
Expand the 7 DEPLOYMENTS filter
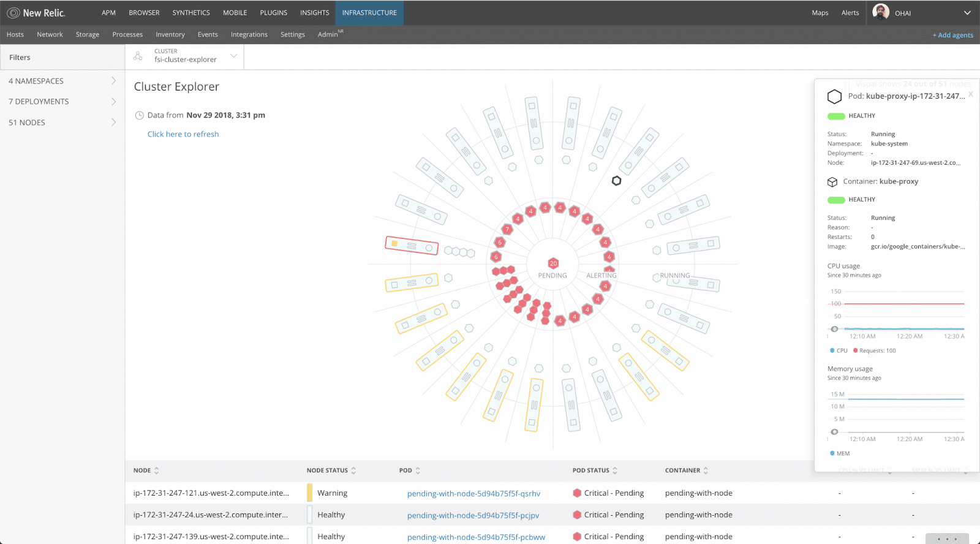tap(62, 102)
